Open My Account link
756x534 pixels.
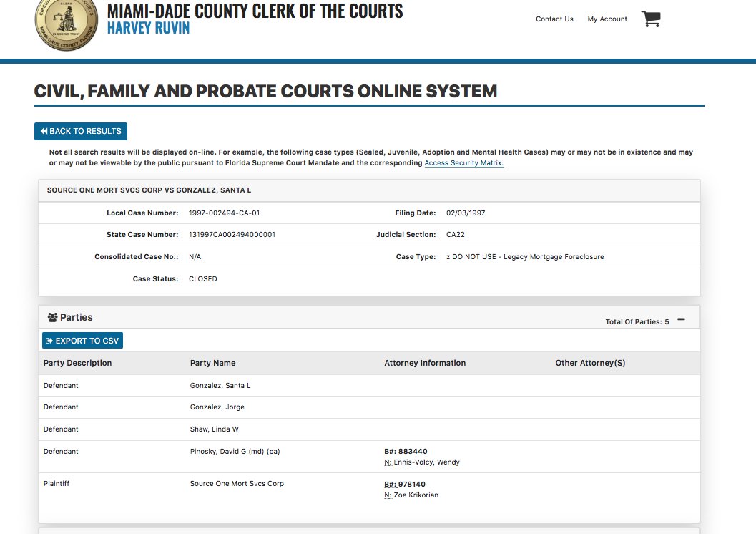click(607, 19)
